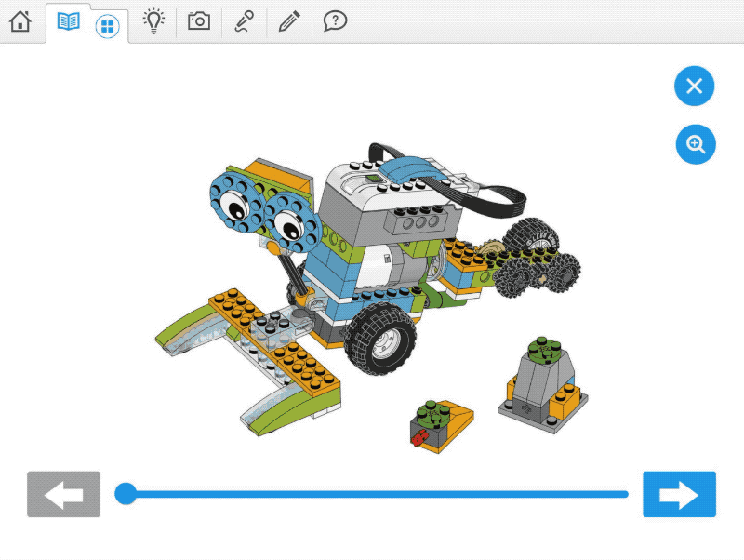Open the project book tab icon
The image size is (744, 560).
tap(68, 21)
